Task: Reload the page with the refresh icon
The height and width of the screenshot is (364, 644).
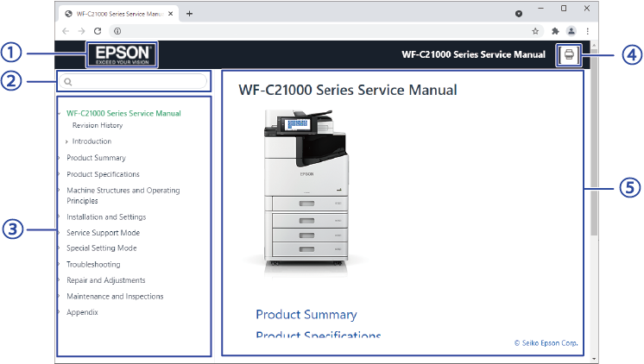Action: tap(98, 31)
